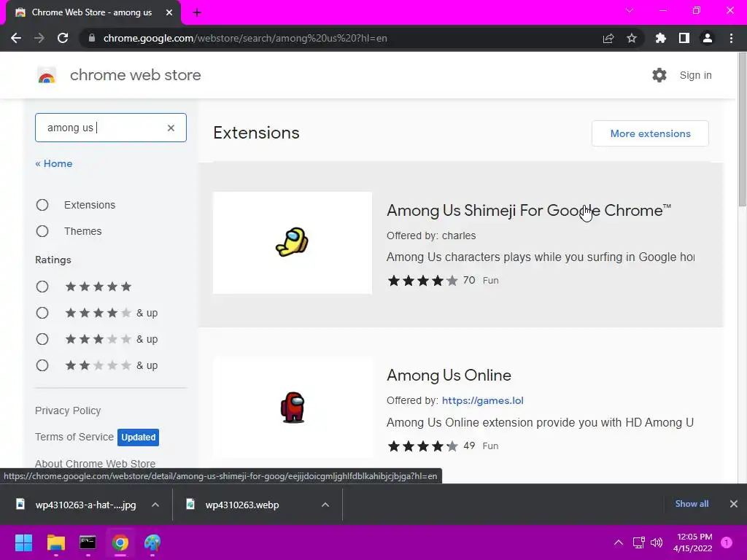Open the downloaded wp4310263.webp file

point(242,505)
